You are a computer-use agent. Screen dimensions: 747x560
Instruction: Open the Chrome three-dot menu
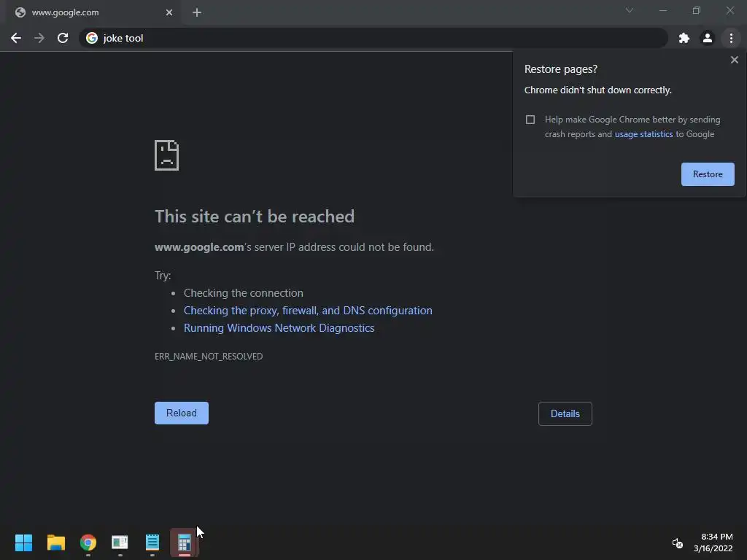(731, 38)
